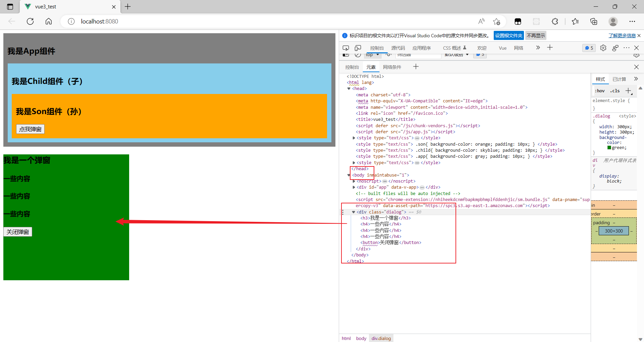Switch to the 网络条件 drawer tab
The width and height of the screenshot is (644, 342).
392,67
